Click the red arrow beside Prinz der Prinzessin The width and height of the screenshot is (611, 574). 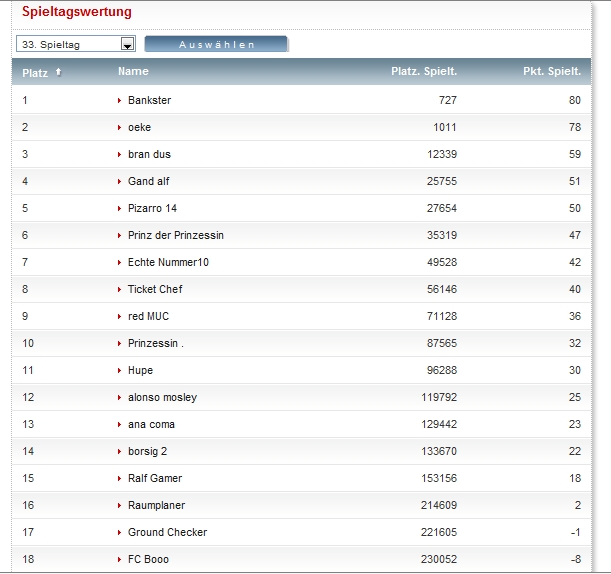coord(120,235)
